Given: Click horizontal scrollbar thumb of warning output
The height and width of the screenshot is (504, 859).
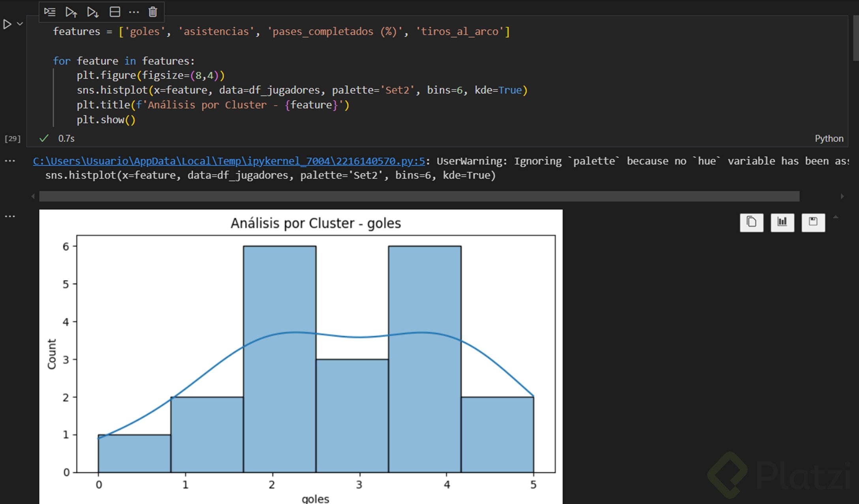Looking at the screenshot, I should tap(419, 196).
